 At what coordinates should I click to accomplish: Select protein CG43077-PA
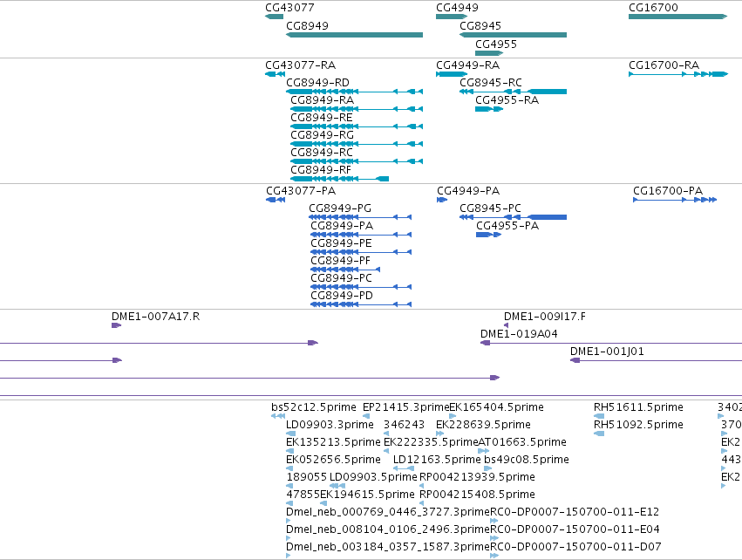tap(301, 191)
